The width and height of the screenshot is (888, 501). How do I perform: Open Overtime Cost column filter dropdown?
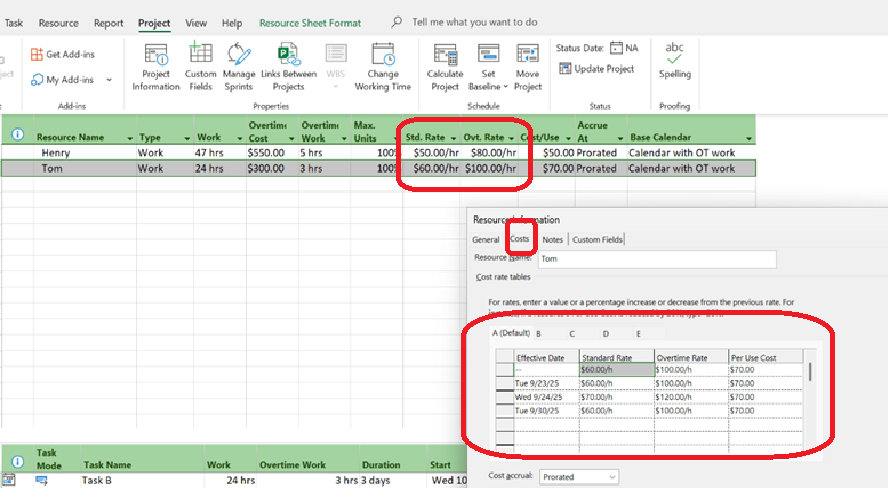click(292, 138)
